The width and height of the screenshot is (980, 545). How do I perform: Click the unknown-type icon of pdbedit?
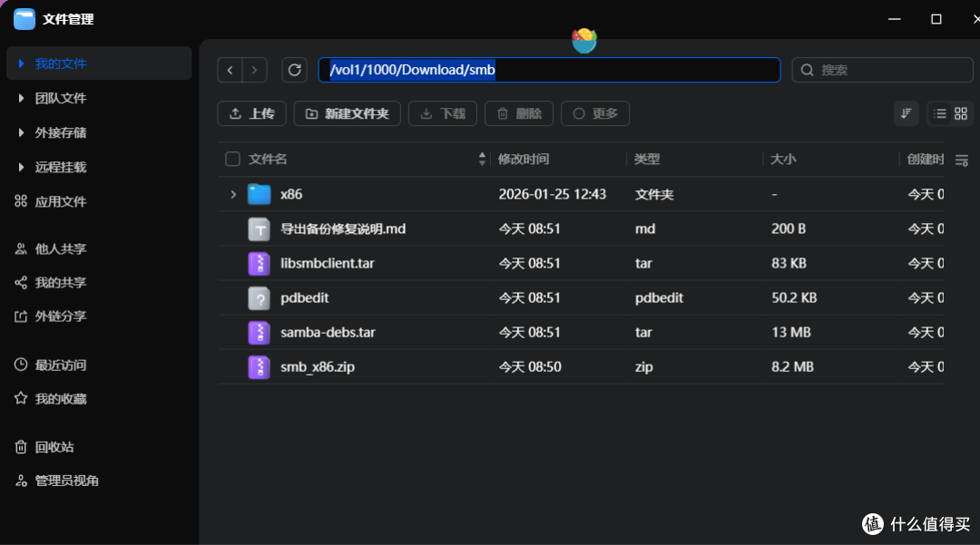click(259, 297)
